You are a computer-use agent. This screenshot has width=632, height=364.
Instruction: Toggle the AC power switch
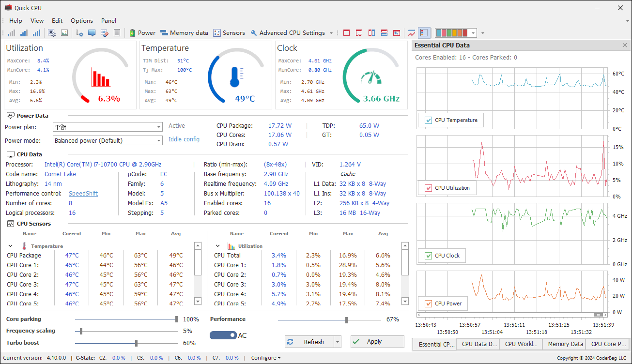pyautogui.click(x=223, y=335)
